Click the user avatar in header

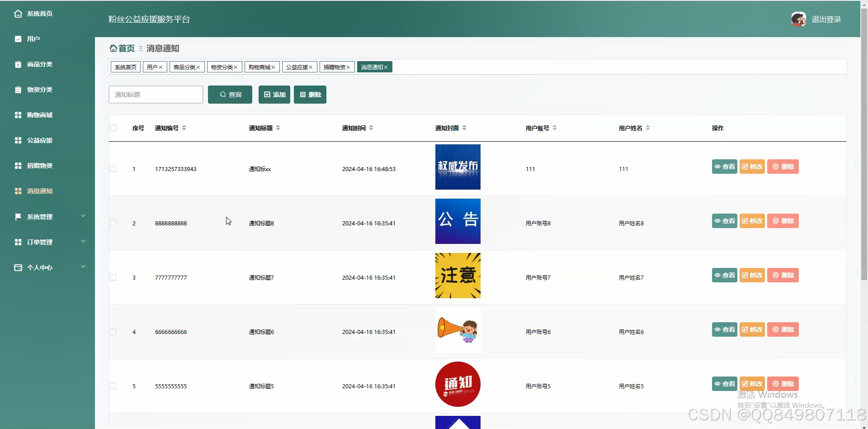(798, 19)
